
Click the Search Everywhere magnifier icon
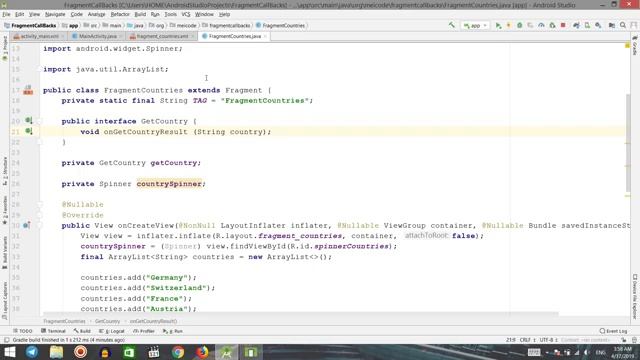[623, 25]
